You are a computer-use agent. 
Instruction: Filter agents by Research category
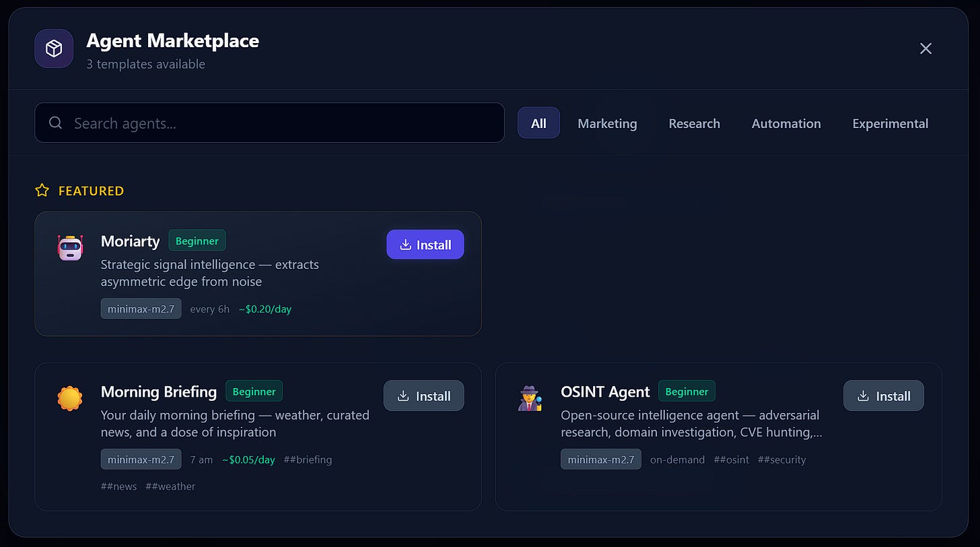pos(694,123)
